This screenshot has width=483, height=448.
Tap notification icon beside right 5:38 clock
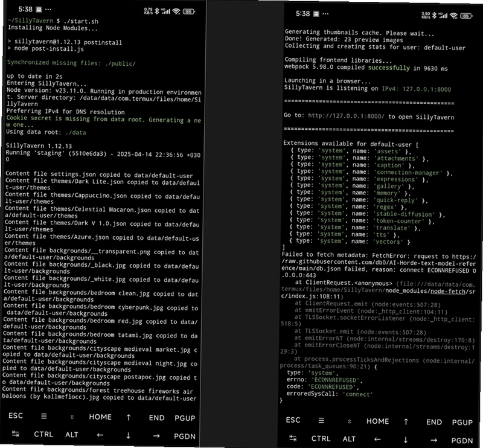(316, 14)
